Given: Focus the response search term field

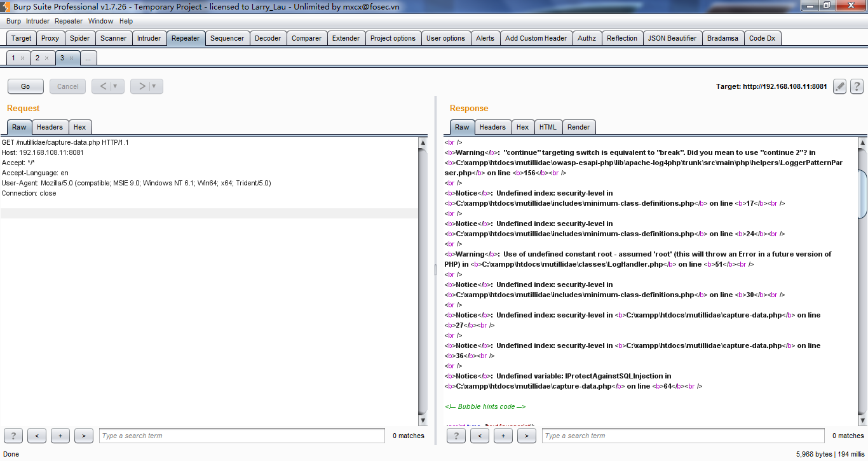Looking at the screenshot, I should [684, 436].
